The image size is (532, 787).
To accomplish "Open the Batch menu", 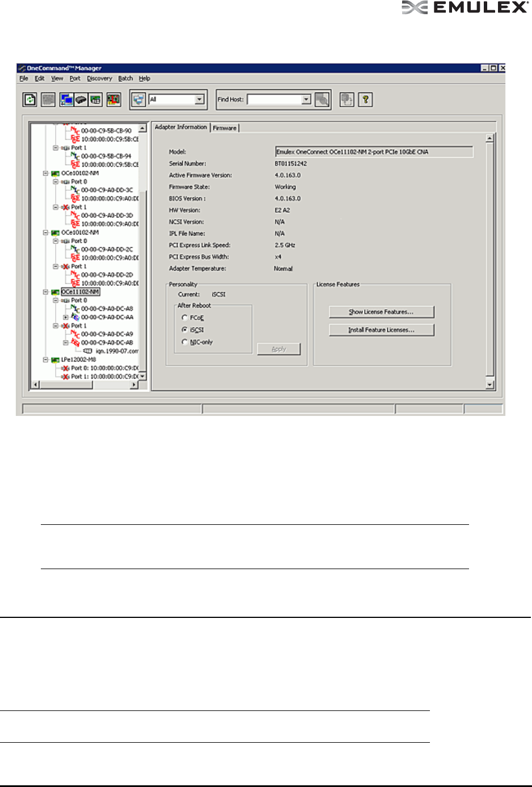I will pyautogui.click(x=125, y=79).
